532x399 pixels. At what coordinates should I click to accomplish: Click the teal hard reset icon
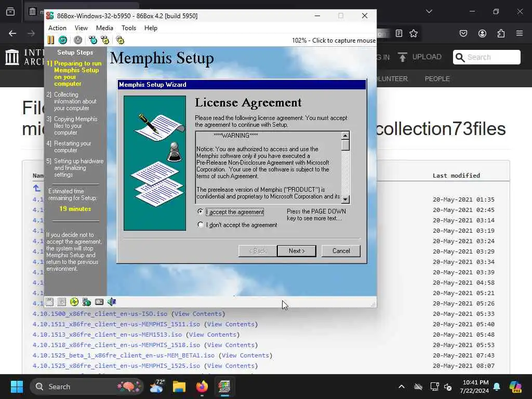(x=63, y=40)
